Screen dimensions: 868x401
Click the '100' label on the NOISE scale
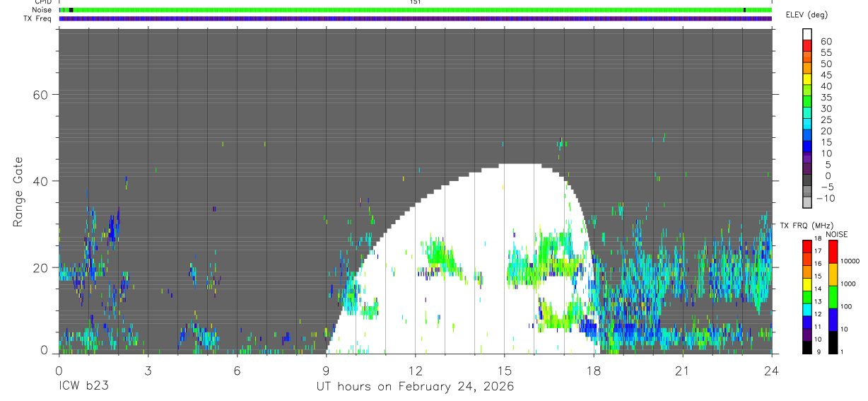pos(848,307)
